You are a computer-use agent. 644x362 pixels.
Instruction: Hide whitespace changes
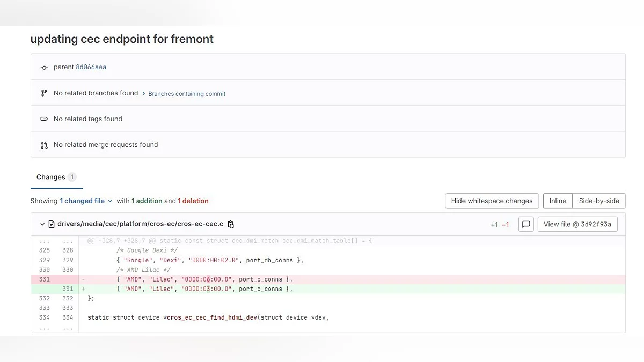click(492, 201)
